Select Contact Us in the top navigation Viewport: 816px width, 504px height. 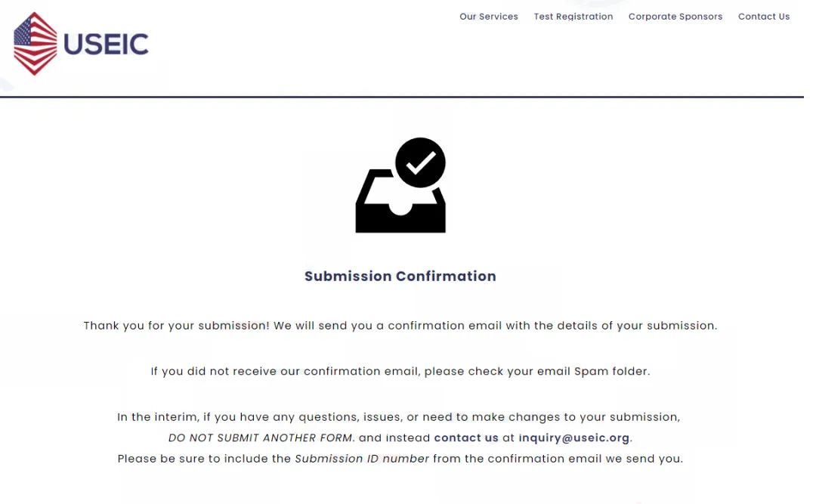coord(764,17)
